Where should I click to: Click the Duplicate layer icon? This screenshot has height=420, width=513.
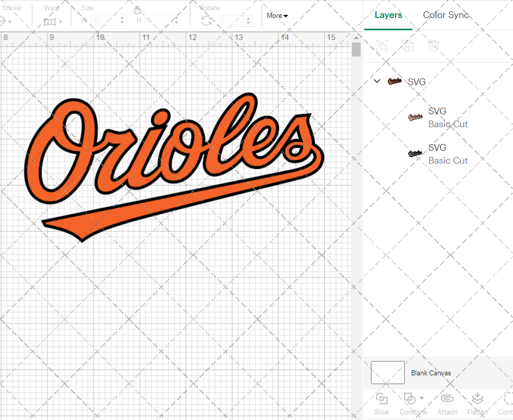(408, 46)
